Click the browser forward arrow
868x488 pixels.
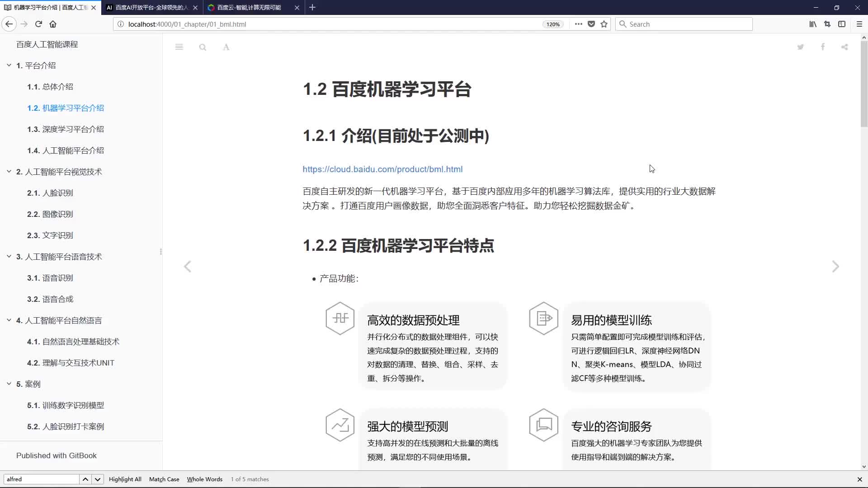point(24,24)
